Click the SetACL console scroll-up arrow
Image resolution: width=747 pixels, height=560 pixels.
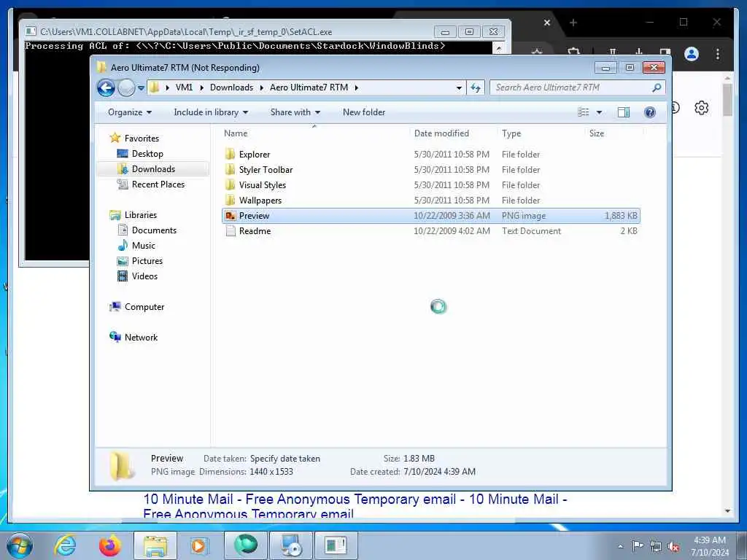[498, 47]
